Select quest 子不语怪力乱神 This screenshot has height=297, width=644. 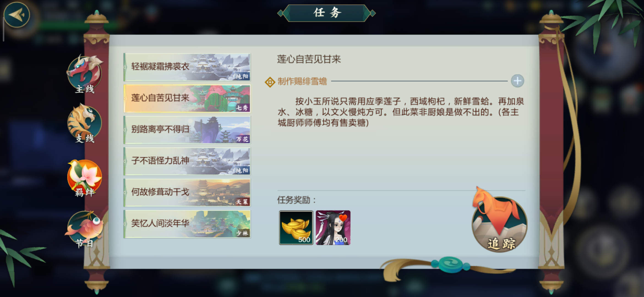click(187, 161)
